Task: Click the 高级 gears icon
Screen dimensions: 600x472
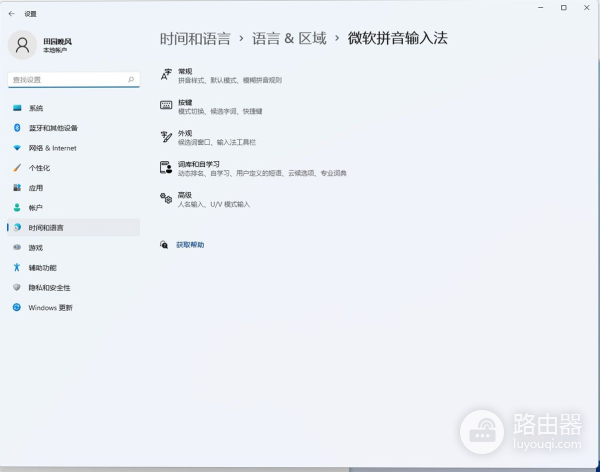Action: tap(166, 198)
